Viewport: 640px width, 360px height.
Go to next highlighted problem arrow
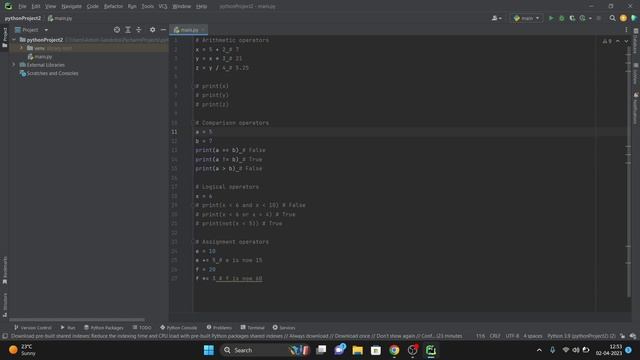click(x=626, y=41)
